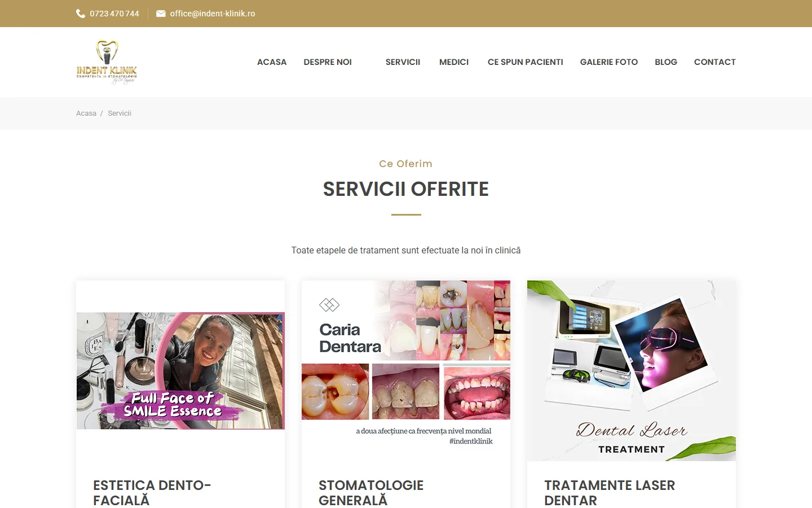Open the DESPRE NOI menu

click(x=328, y=62)
